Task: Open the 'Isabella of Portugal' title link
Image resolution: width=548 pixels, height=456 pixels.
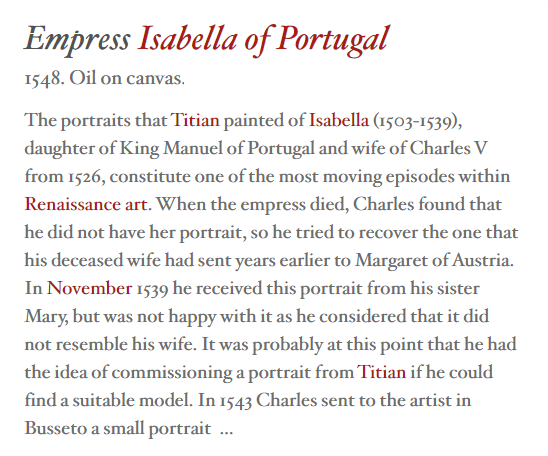Action: coord(264,39)
